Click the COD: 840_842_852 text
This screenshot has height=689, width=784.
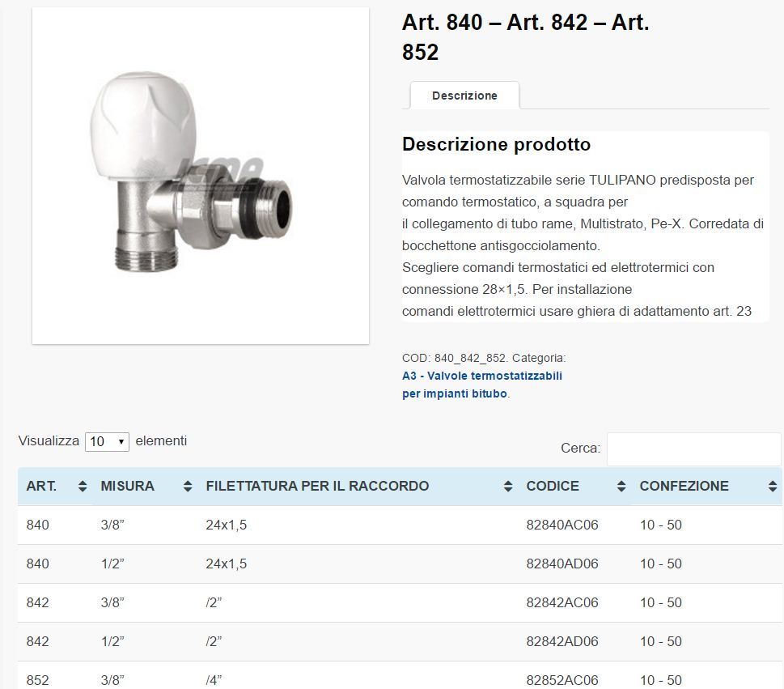pyautogui.click(x=455, y=358)
